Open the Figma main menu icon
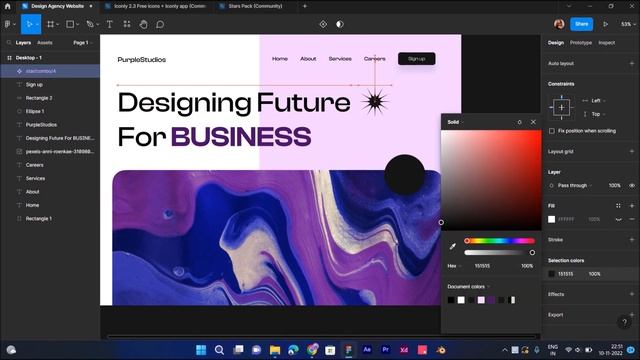Image resolution: width=640 pixels, height=360 pixels. [8, 24]
